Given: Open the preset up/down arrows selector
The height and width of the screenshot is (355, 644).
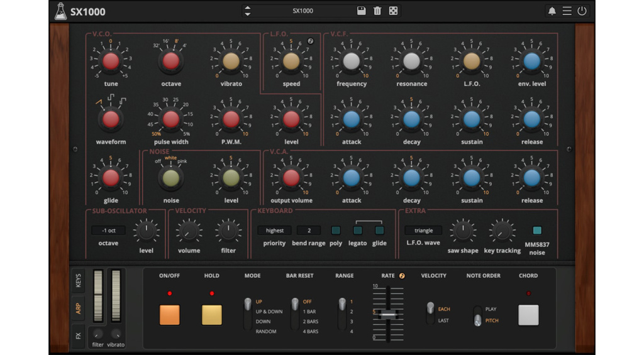Looking at the screenshot, I should (x=247, y=11).
